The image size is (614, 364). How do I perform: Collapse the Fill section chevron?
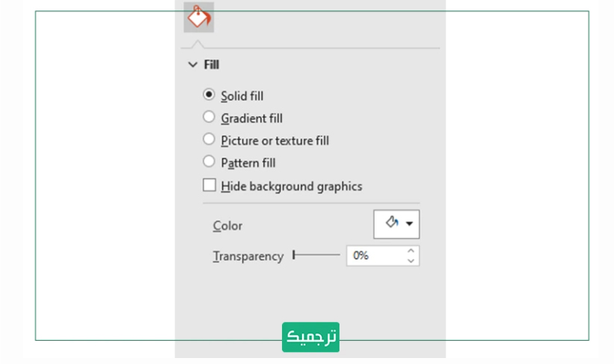tap(192, 64)
